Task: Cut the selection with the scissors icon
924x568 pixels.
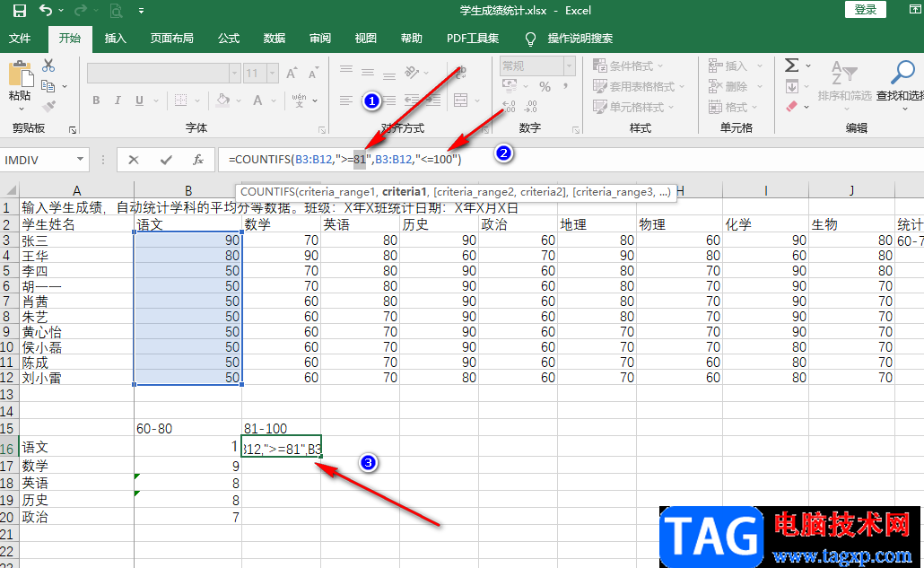Action: (x=48, y=66)
